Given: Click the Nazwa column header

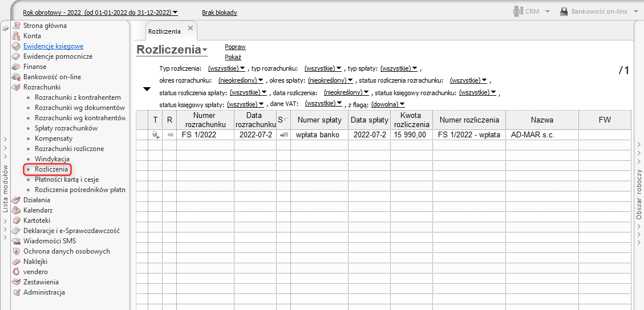Looking at the screenshot, I should click(542, 120).
